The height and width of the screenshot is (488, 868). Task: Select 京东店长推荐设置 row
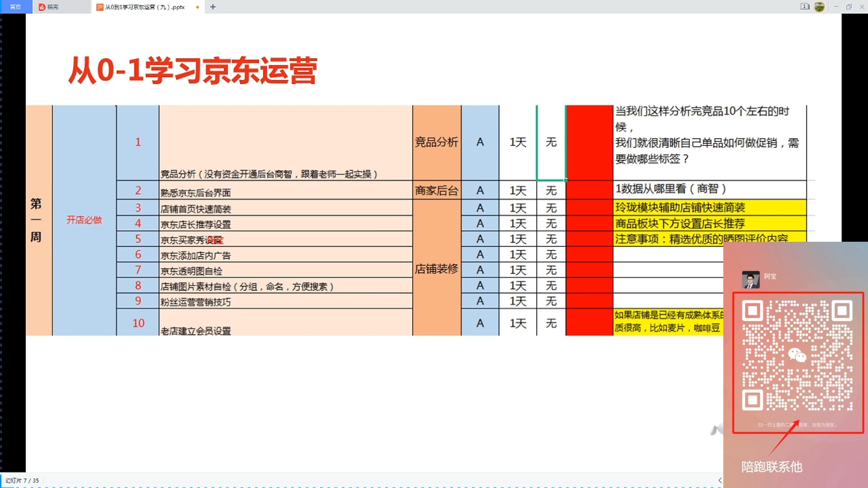click(x=286, y=224)
